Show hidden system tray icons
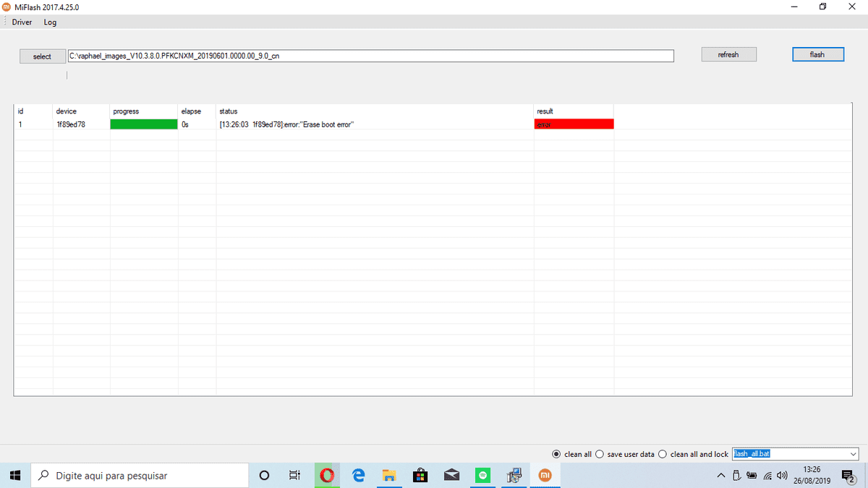Screen dimensions: 868x488 (x=721, y=475)
